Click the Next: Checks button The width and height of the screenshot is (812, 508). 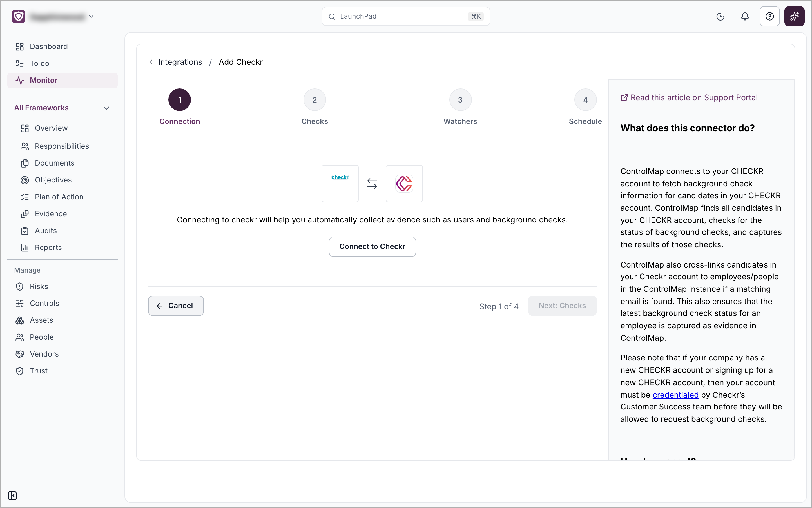click(562, 306)
